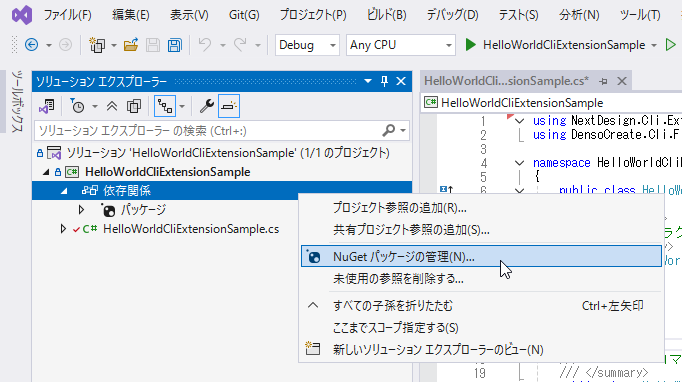Open the 表示(V) menu
The width and height of the screenshot is (682, 382).
pyautogui.click(x=189, y=15)
